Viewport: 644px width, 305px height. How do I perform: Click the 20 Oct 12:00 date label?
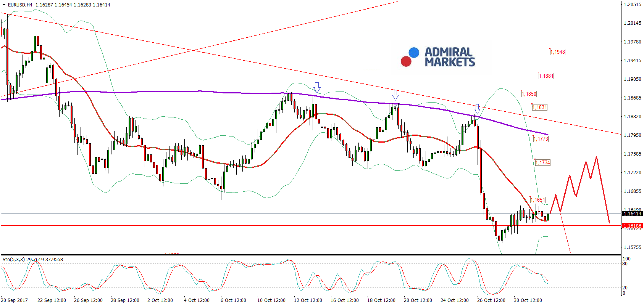418,300
